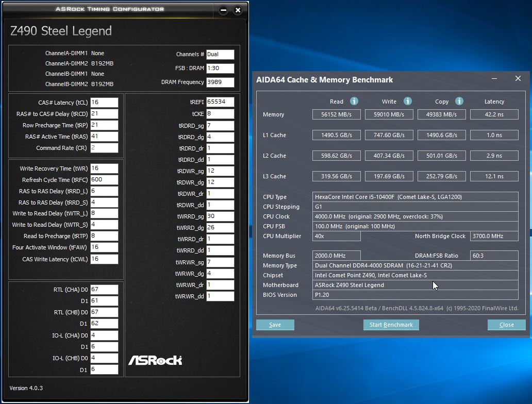
Task: Click the DRAM Frequency field
Action: pyautogui.click(x=220, y=82)
